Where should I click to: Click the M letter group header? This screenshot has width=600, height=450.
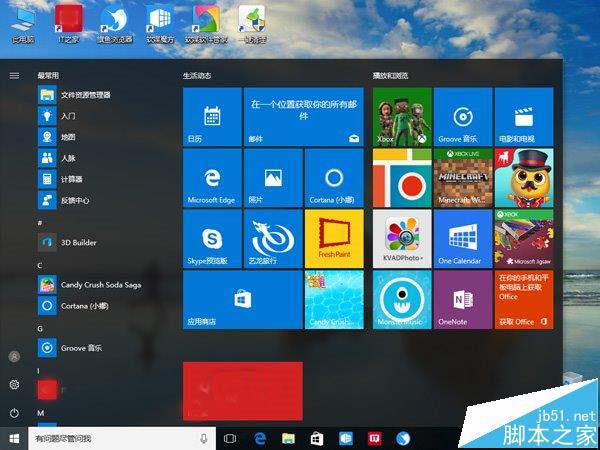tap(41, 413)
